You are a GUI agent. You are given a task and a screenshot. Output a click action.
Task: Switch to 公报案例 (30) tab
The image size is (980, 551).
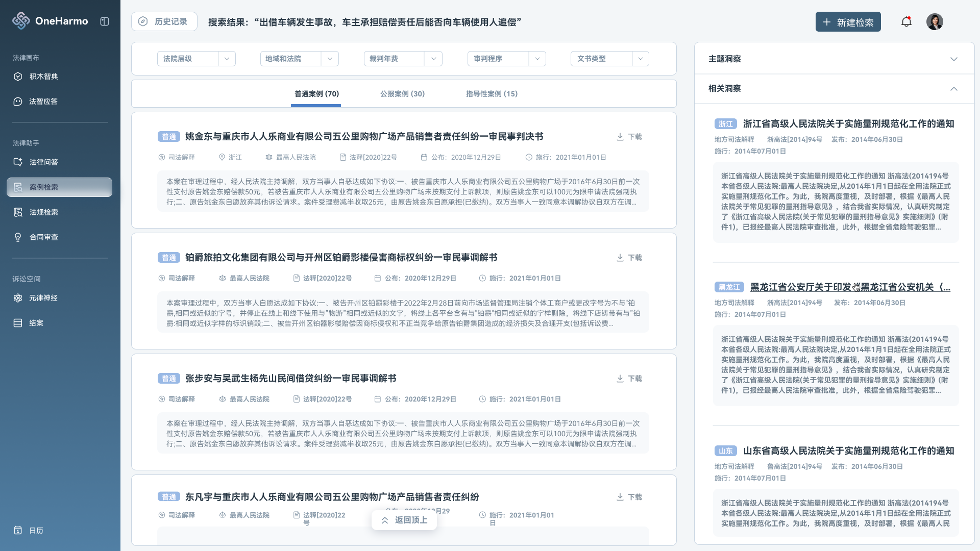click(402, 94)
